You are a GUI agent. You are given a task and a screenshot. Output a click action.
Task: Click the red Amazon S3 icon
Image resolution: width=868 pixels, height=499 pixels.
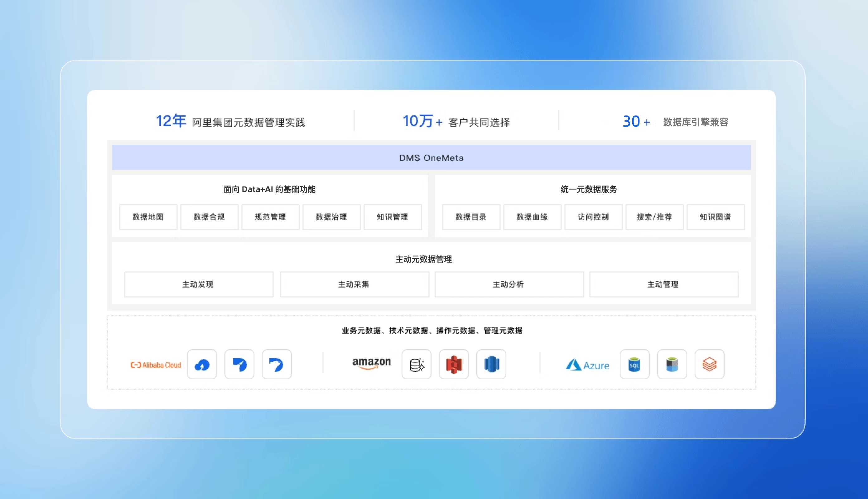(454, 364)
